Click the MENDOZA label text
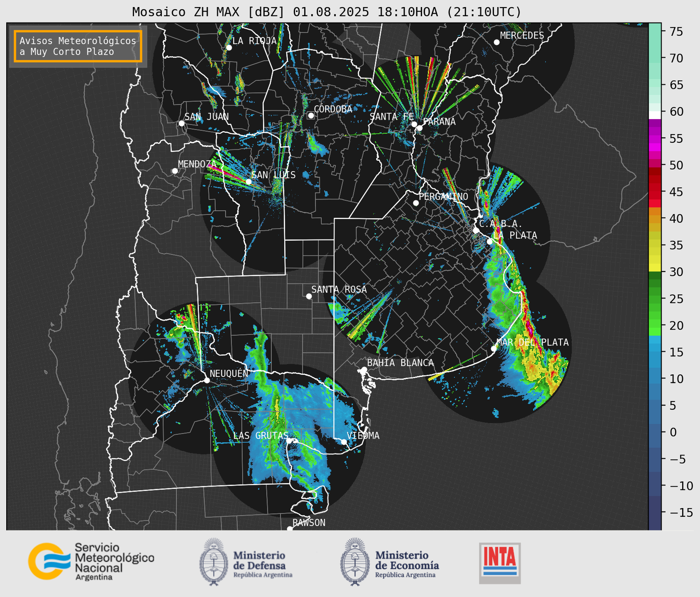700x597 pixels. (x=198, y=164)
